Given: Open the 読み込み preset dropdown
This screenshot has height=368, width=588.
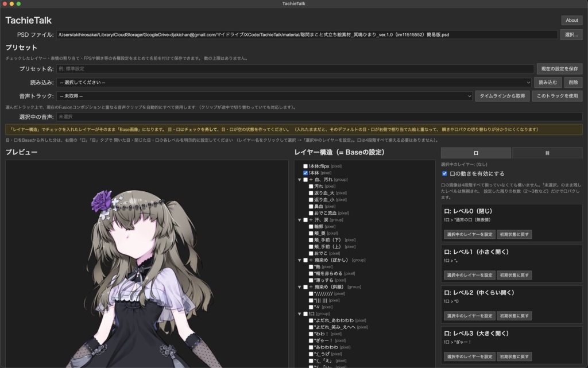Looking at the screenshot, I should [295, 83].
